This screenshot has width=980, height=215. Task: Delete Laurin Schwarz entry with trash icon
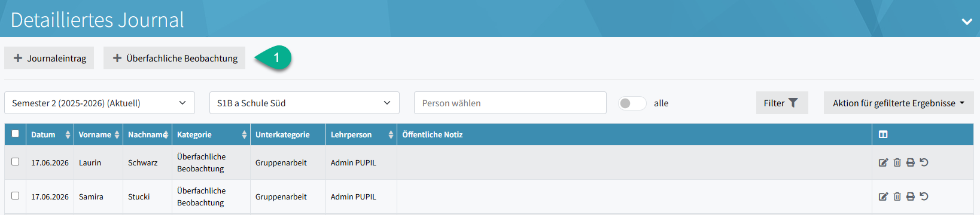coord(897,162)
